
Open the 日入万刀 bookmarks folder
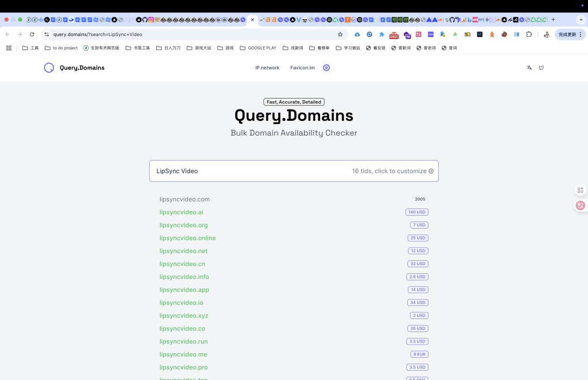168,48
